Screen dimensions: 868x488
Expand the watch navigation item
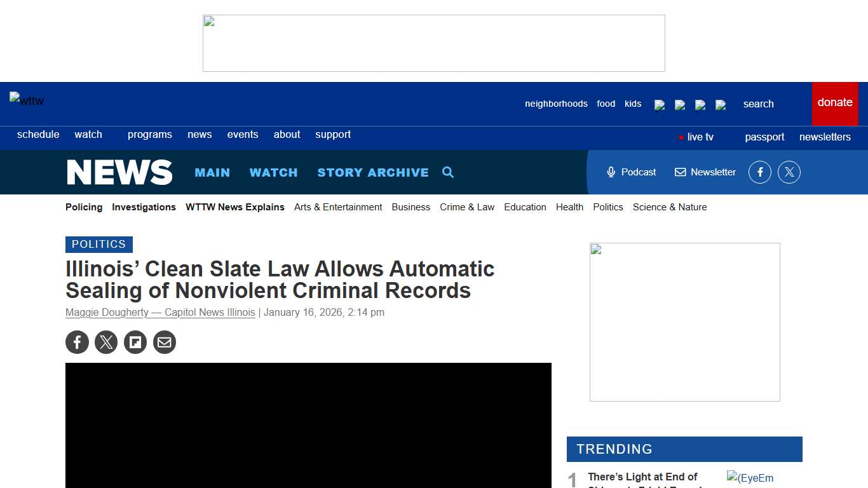click(x=88, y=134)
